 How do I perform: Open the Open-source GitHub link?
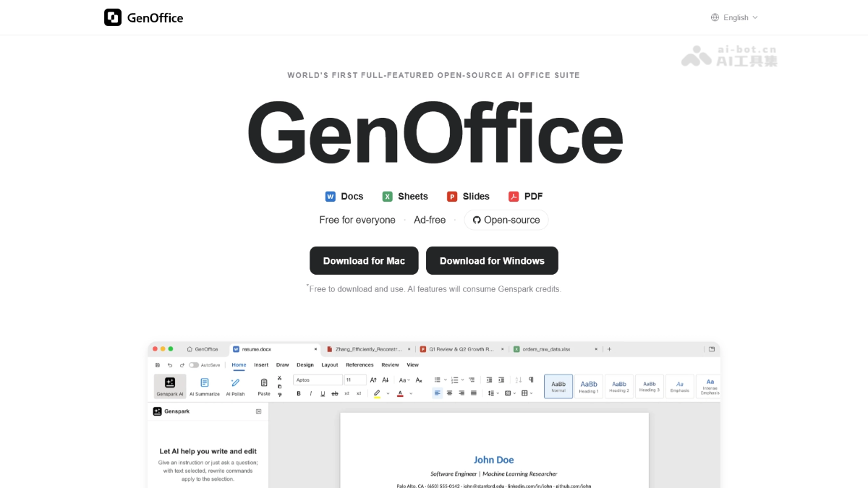pos(506,220)
